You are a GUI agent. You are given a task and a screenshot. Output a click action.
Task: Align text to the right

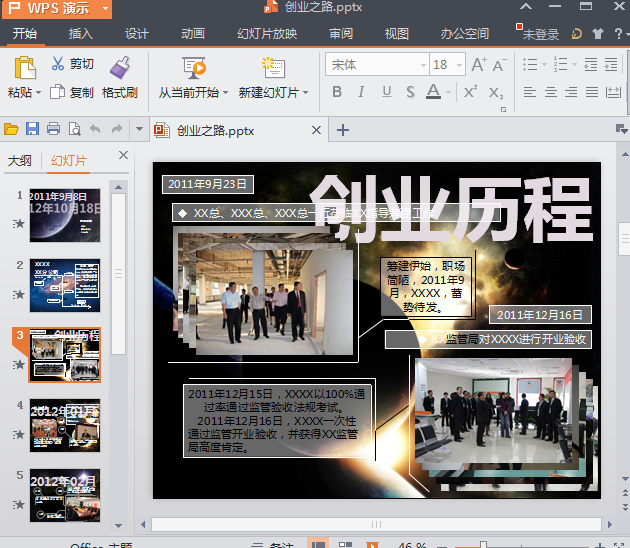[x=571, y=92]
